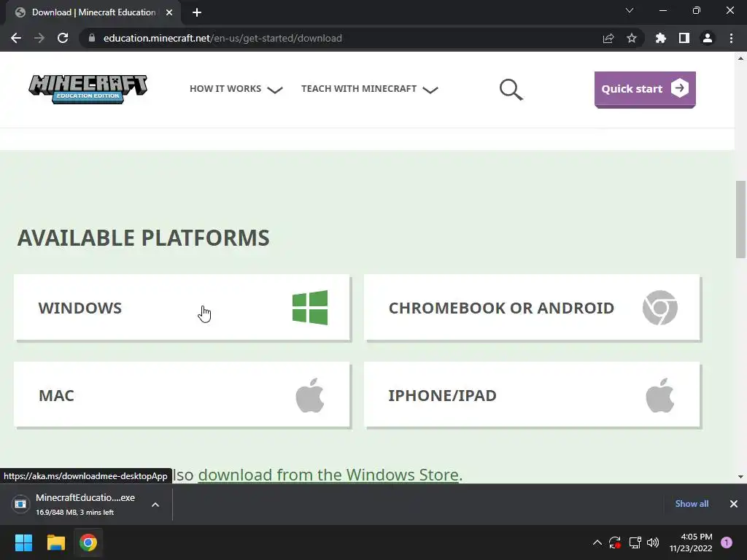Open clock and date 4:05 PM
747x560 pixels.
(x=692, y=542)
